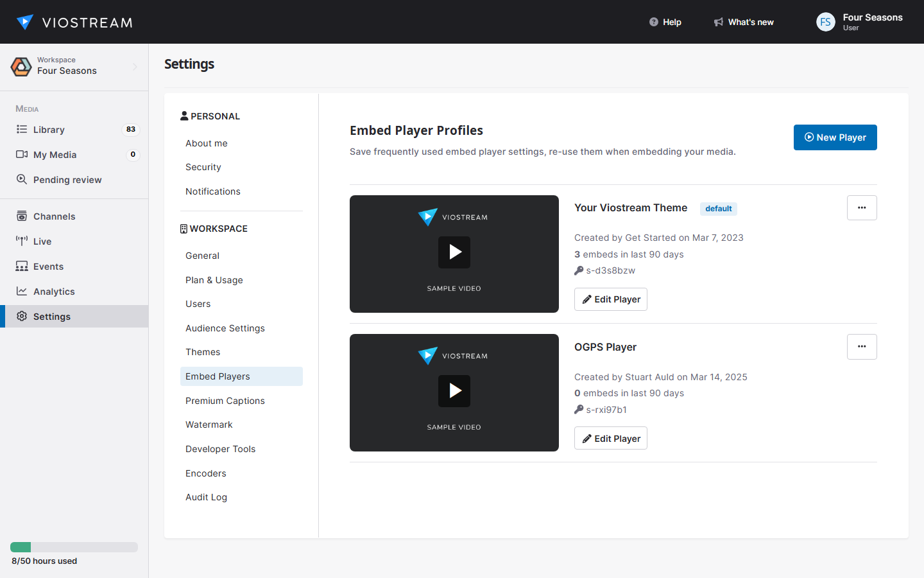The image size is (924, 578).
Task: Click the hours used progress bar
Action: (x=74, y=547)
